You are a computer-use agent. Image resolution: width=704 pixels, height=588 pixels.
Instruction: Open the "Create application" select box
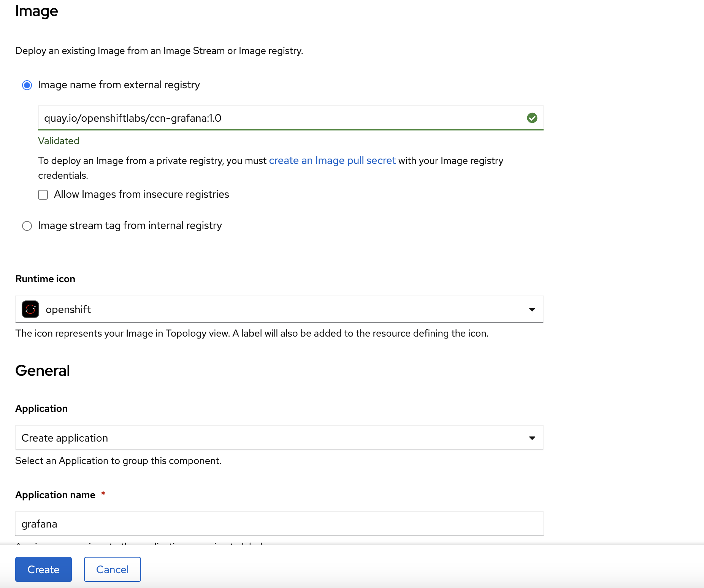coord(266,438)
